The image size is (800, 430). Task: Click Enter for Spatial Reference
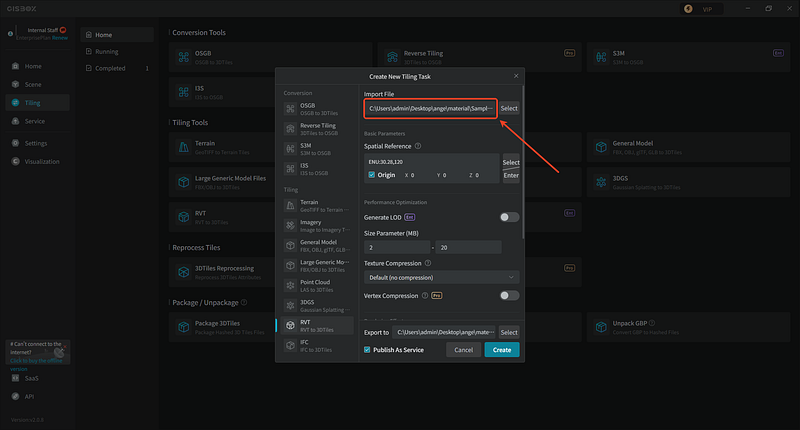(511, 175)
